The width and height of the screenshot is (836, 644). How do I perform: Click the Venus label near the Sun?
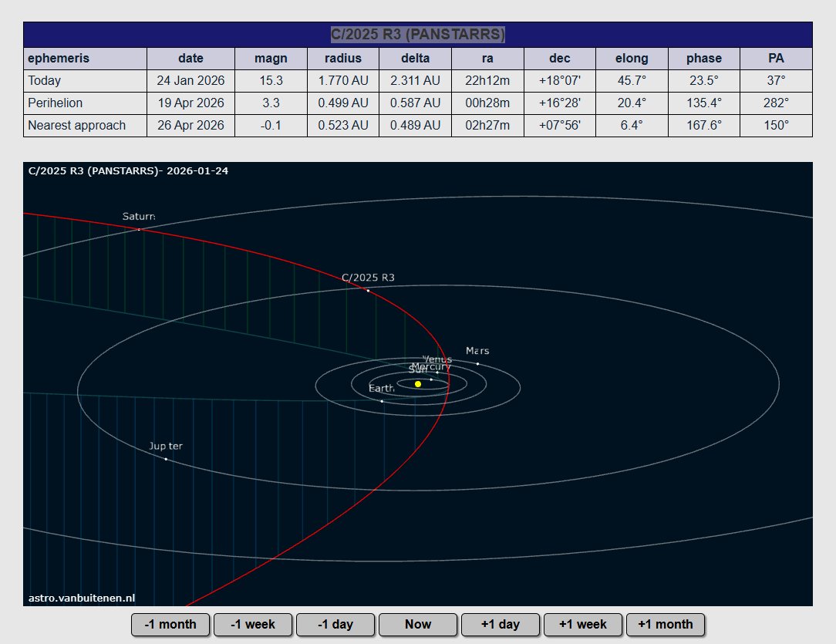(438, 359)
